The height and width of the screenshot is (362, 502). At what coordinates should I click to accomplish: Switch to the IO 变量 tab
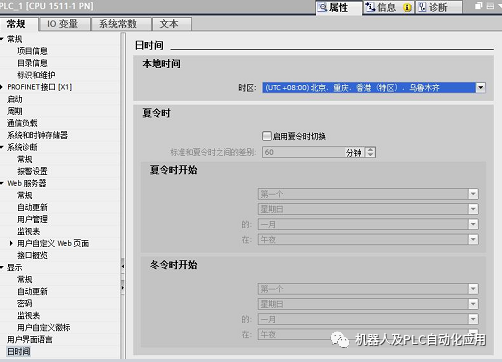64,24
